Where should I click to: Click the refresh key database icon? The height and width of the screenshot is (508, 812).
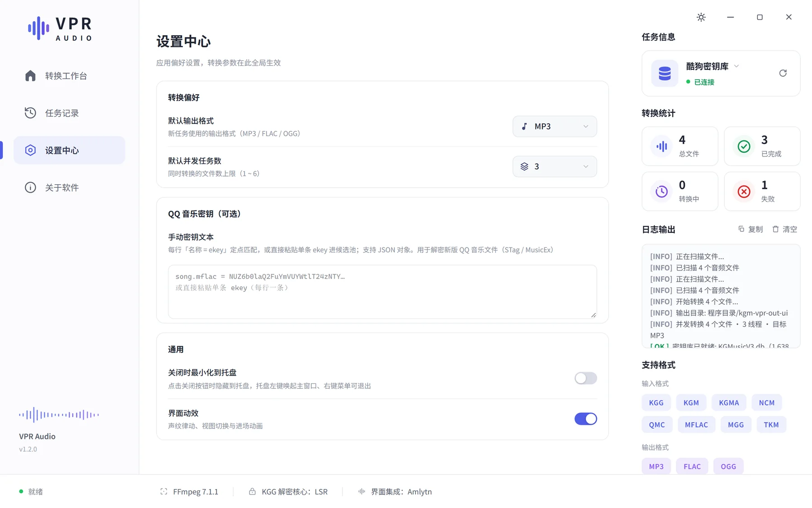pos(783,73)
